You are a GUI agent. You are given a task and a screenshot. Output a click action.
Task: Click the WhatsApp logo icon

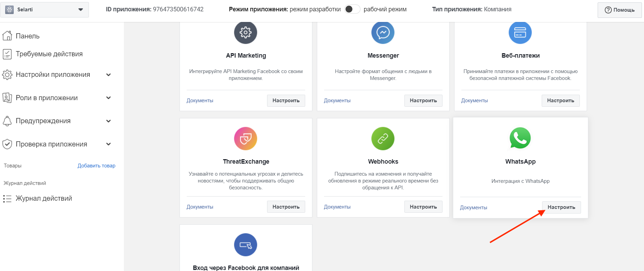tap(520, 138)
